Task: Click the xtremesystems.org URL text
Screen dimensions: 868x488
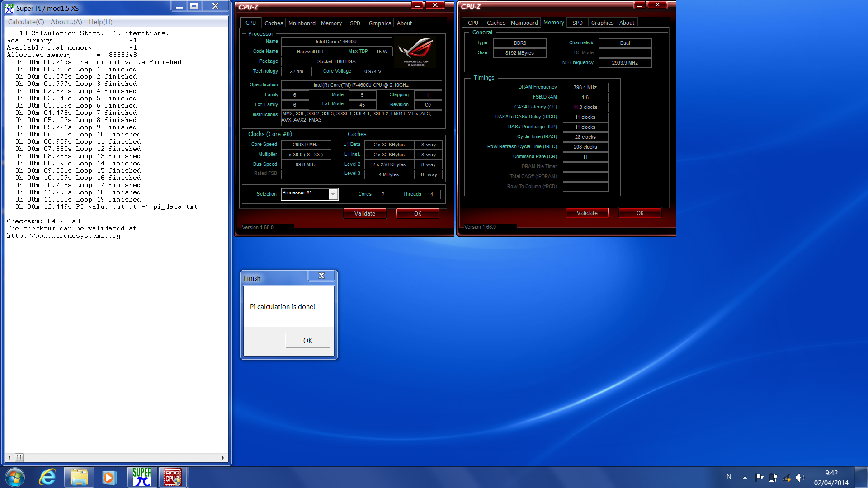Action: tap(66, 235)
